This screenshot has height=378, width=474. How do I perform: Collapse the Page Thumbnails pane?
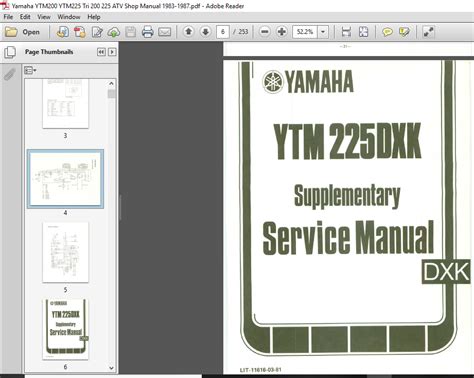point(101,52)
